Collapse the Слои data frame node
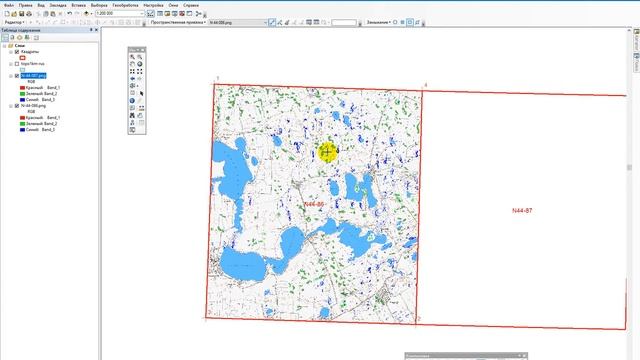This screenshot has width=640, height=360. tap(4, 46)
